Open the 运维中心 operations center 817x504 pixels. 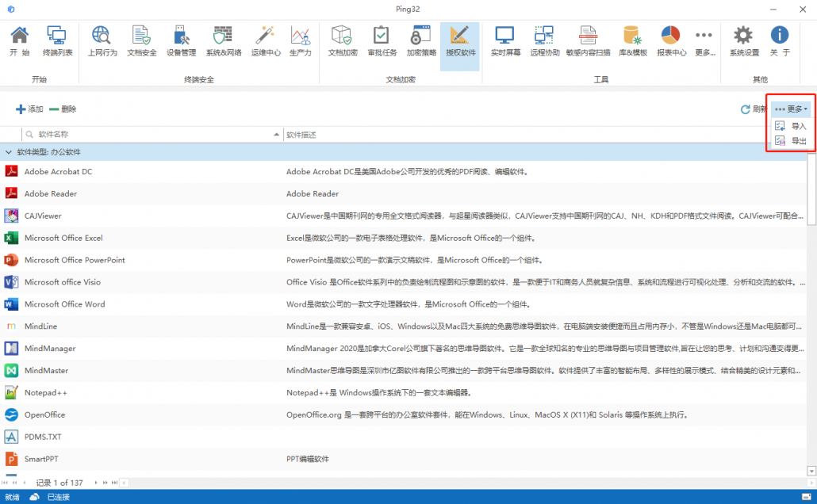(x=266, y=40)
